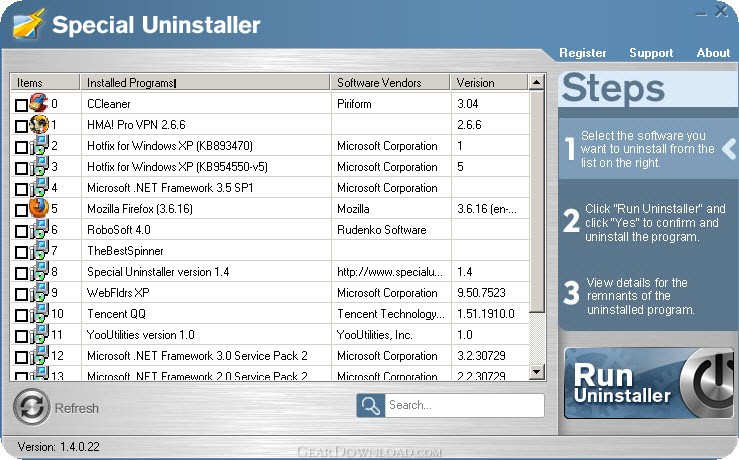Minimize the Special Uninstaller window
This screenshot has height=460, width=739.
701,13
